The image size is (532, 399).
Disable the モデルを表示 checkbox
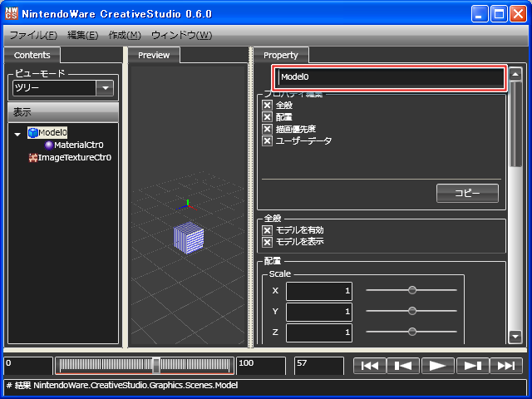[x=268, y=242]
